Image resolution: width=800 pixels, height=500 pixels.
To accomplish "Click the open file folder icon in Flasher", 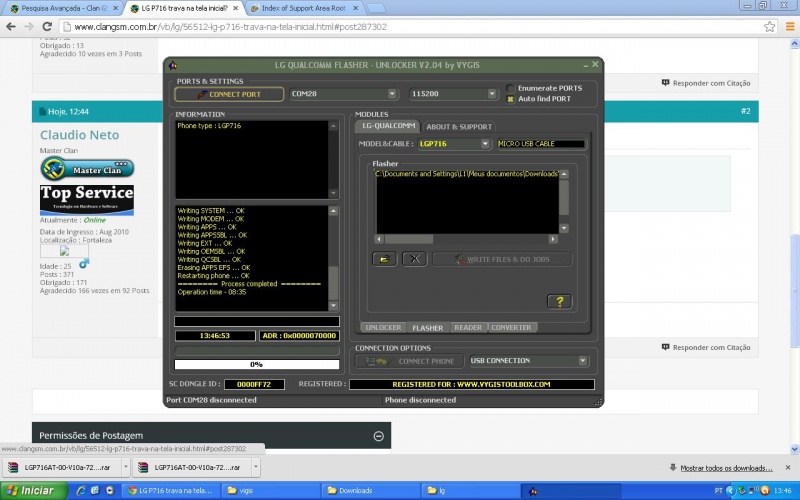I will pyautogui.click(x=384, y=259).
